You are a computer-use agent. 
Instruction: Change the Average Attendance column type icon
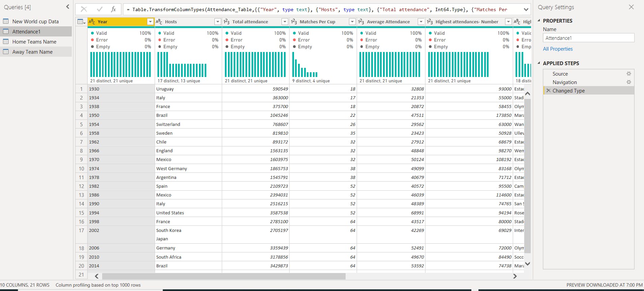click(x=361, y=22)
